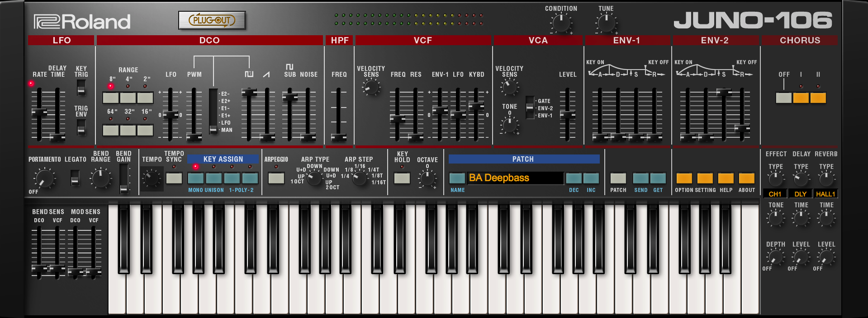The width and height of the screenshot is (868, 318).
Task: Go to previous patch with DEC
Action: (574, 178)
